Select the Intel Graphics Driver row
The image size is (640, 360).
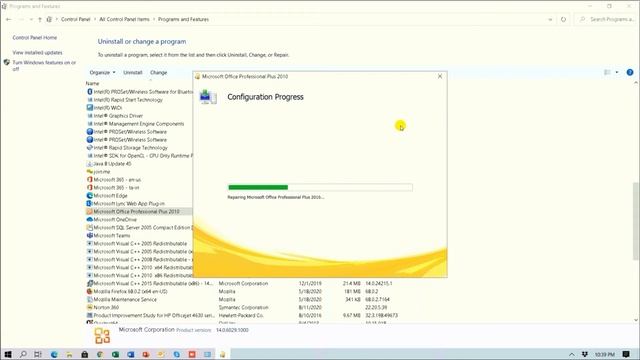click(x=118, y=116)
